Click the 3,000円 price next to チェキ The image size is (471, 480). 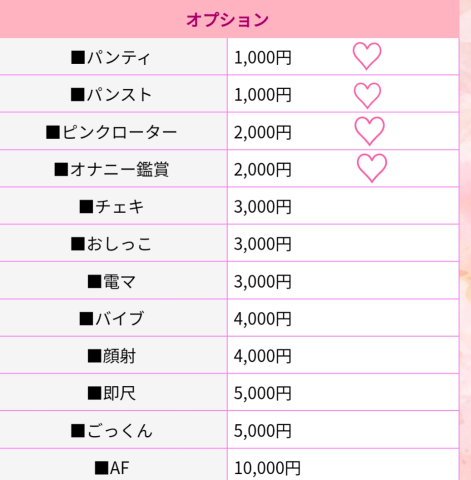tap(262, 207)
